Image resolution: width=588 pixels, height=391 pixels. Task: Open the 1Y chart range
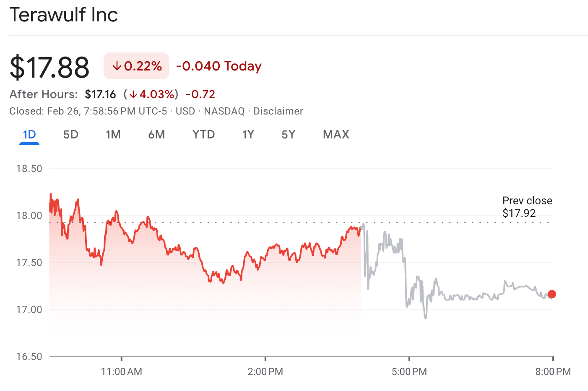(x=248, y=134)
